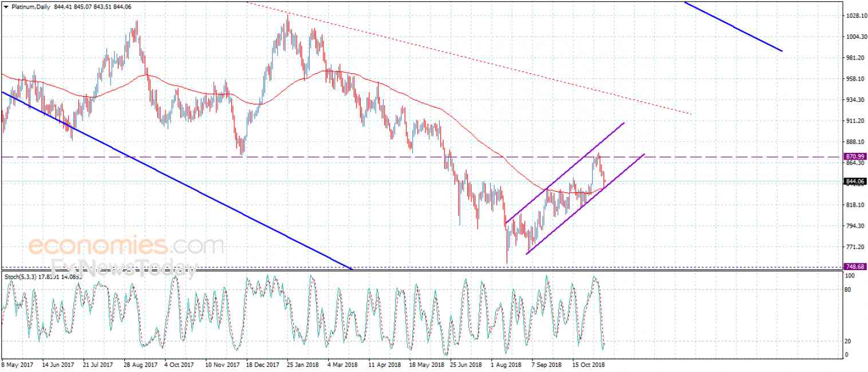Click the 1028.10 price scale value

pos(855,16)
